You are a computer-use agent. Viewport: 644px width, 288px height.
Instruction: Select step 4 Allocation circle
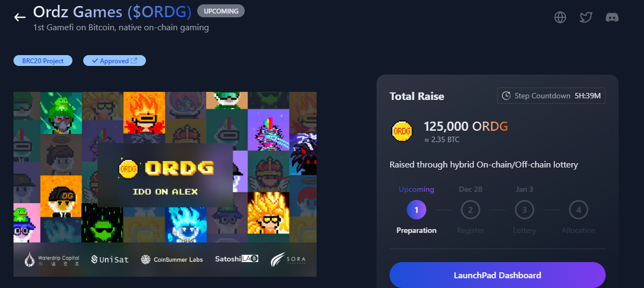click(578, 210)
